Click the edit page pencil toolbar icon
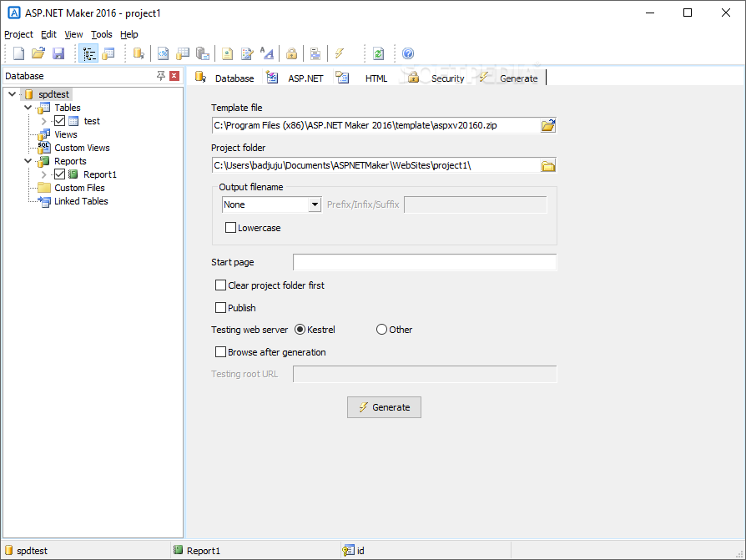The height and width of the screenshot is (560, 746). [x=247, y=53]
